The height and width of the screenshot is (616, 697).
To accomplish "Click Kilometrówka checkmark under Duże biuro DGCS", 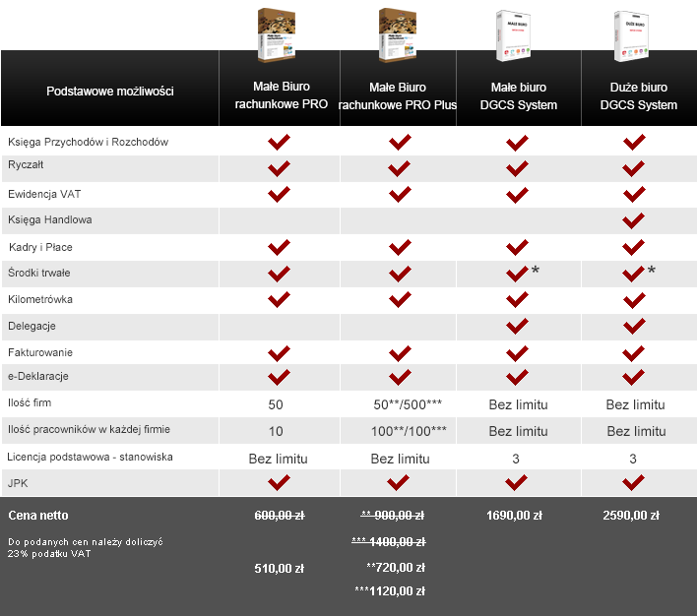I will pyautogui.click(x=634, y=300).
